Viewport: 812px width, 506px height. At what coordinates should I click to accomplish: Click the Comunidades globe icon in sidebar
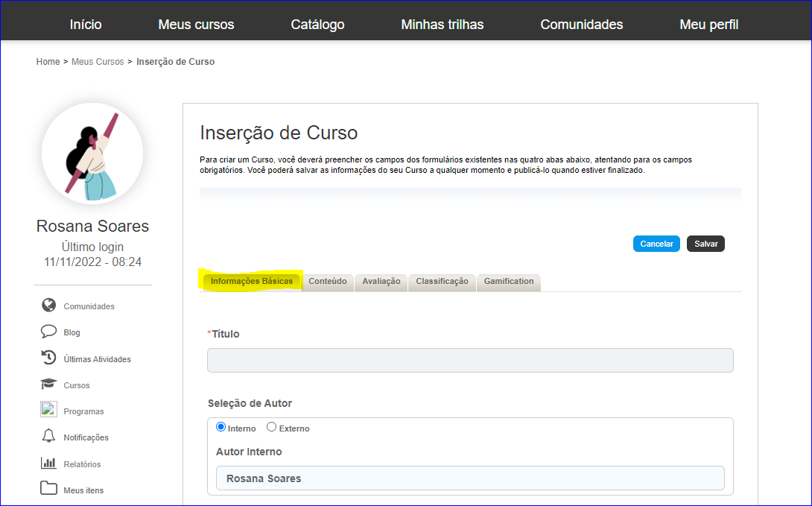[x=48, y=306]
